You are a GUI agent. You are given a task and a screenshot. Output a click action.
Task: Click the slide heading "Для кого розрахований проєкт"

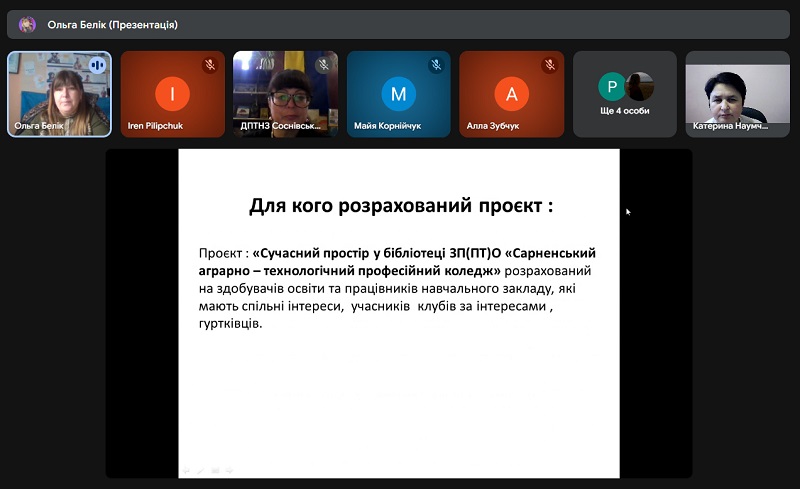pyautogui.click(x=400, y=207)
